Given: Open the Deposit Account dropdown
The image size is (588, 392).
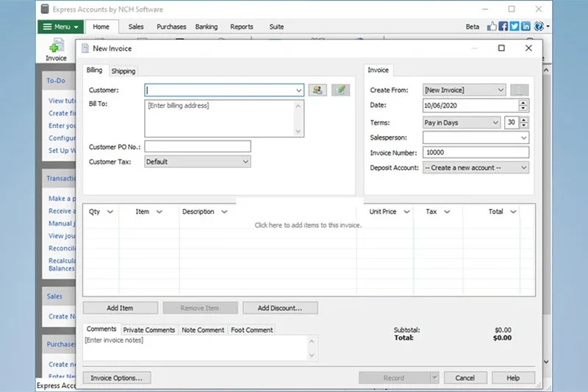Looking at the screenshot, I should [476, 168].
